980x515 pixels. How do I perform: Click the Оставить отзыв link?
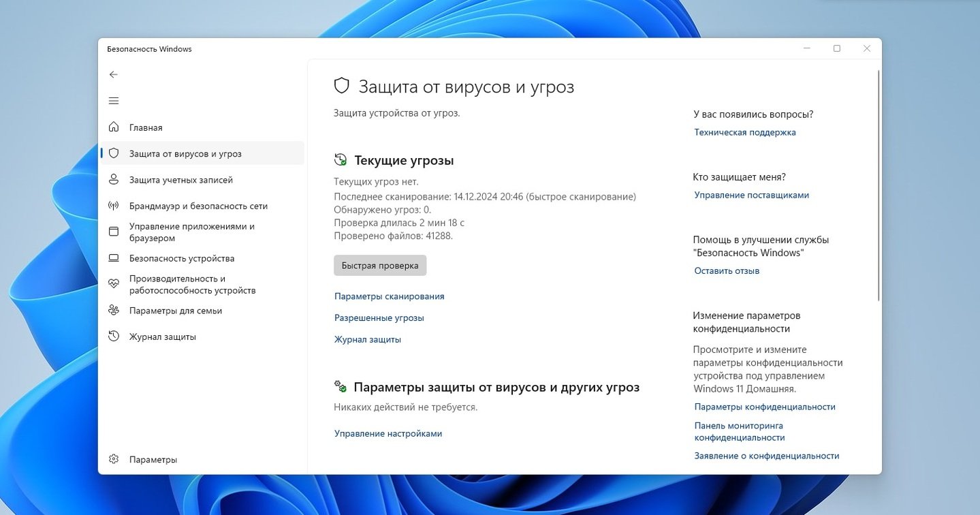pyautogui.click(x=727, y=270)
